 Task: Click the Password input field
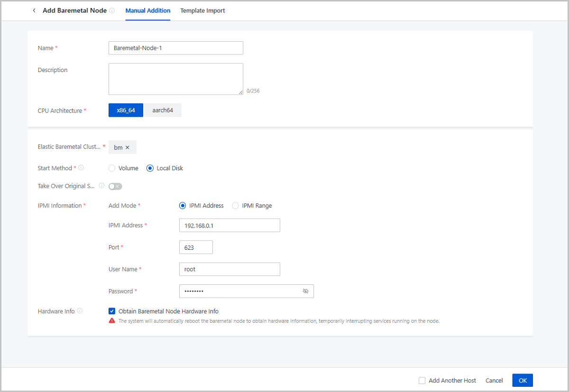[x=247, y=291]
